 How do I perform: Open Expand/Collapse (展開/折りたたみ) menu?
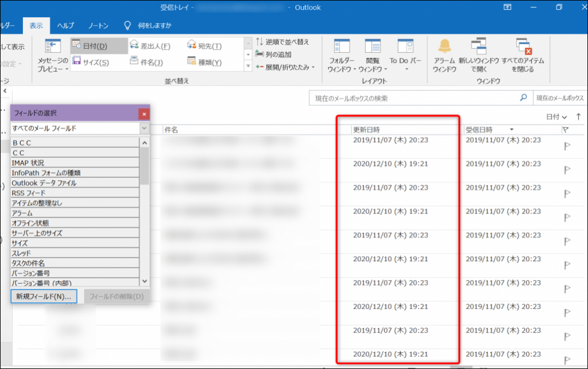pos(285,68)
